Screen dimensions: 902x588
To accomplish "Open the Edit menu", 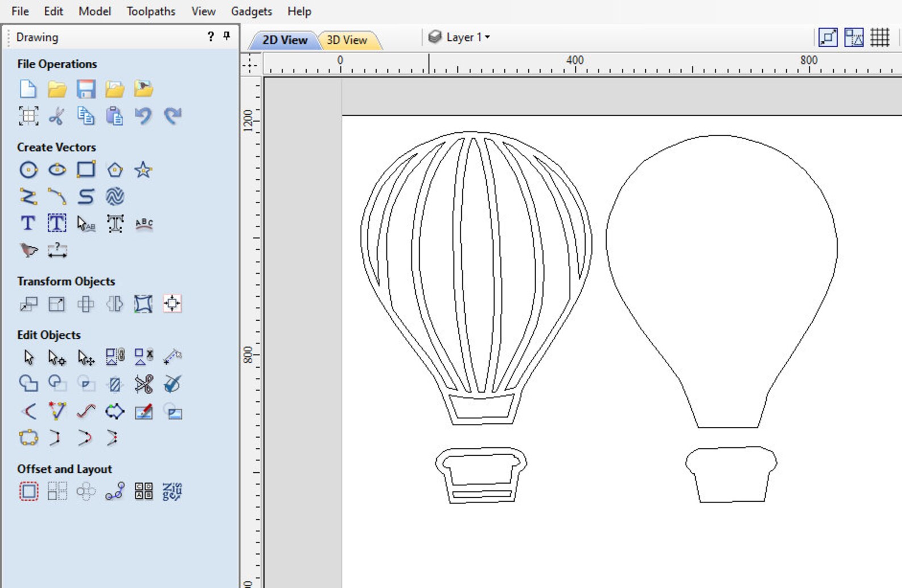I will (x=53, y=11).
